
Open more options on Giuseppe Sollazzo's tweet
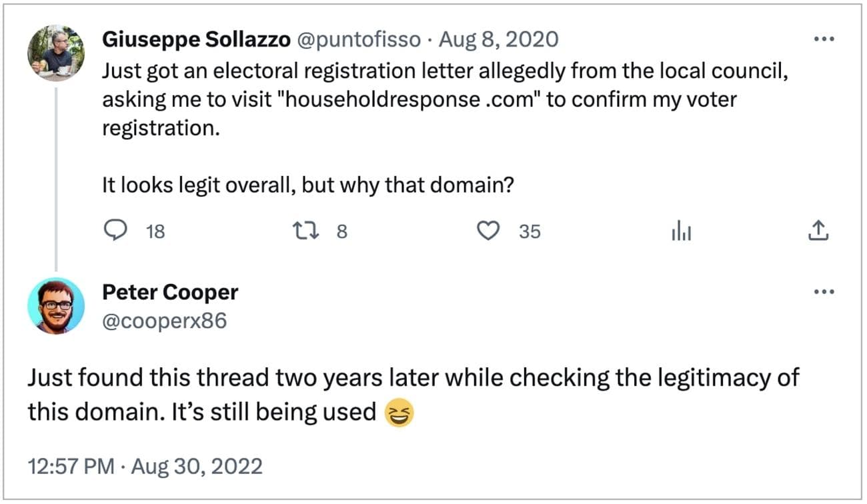pos(824,39)
